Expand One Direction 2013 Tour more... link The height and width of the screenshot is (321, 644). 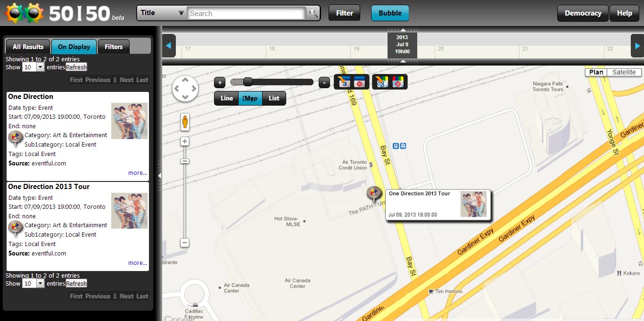(138, 263)
